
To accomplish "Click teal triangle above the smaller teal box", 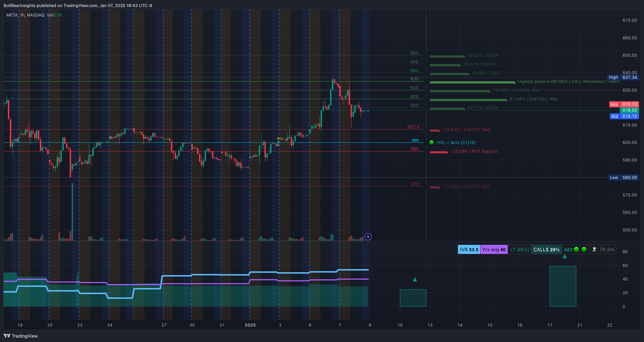I will (415, 279).
